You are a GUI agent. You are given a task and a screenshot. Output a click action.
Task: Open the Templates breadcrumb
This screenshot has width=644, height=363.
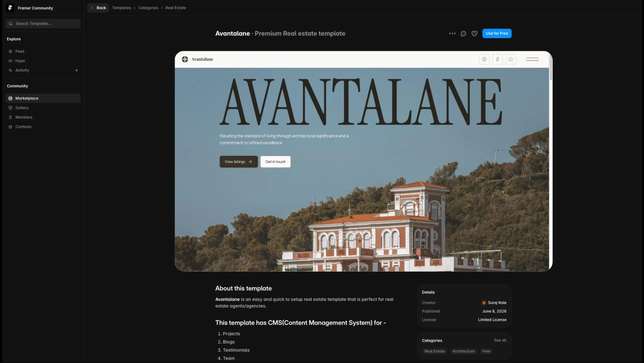(x=122, y=8)
